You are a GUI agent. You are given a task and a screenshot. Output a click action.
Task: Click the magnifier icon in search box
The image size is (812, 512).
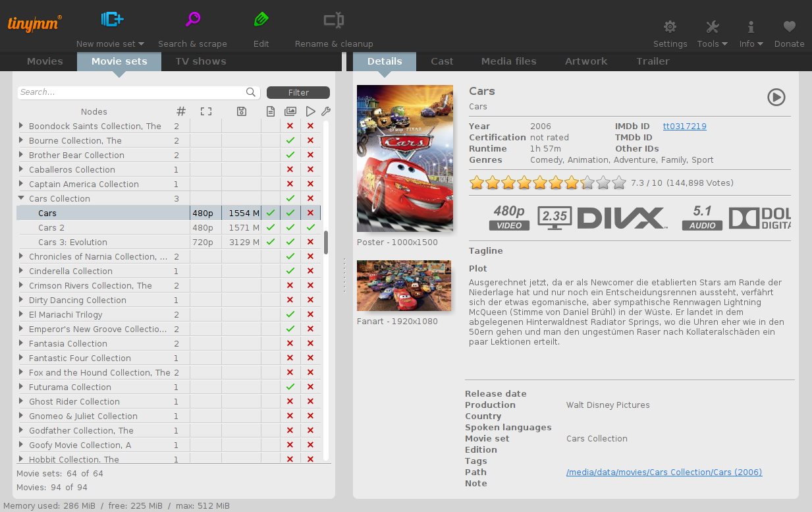(x=251, y=92)
